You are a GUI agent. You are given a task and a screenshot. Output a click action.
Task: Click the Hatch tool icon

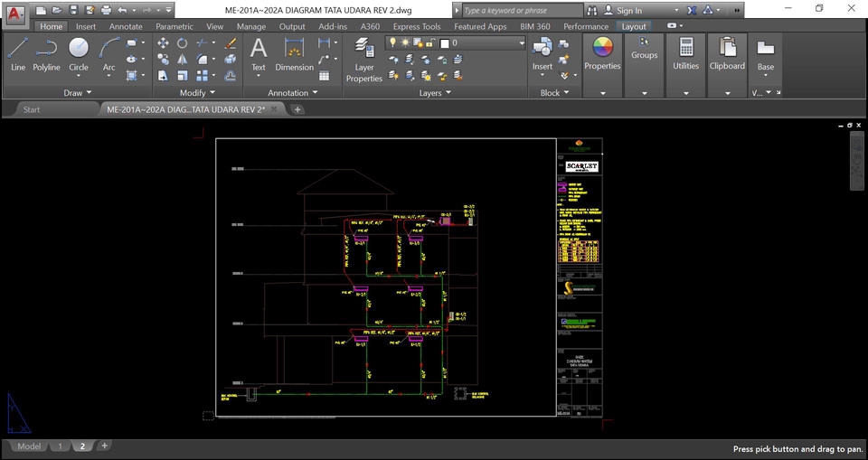pos(132,75)
